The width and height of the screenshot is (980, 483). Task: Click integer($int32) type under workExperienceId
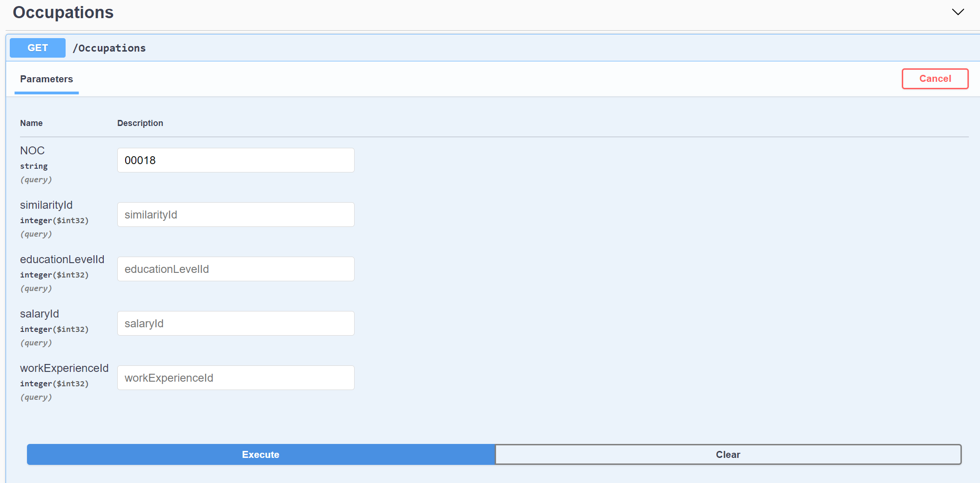coord(54,384)
